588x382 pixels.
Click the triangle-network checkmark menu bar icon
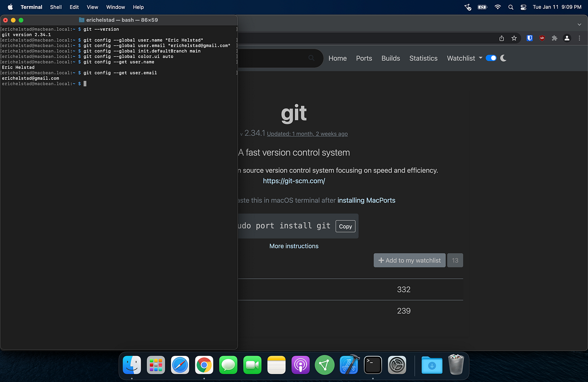(468, 7)
